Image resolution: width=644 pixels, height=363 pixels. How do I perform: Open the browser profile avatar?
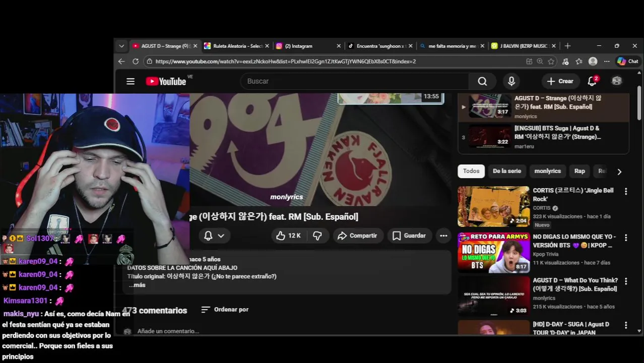593,61
